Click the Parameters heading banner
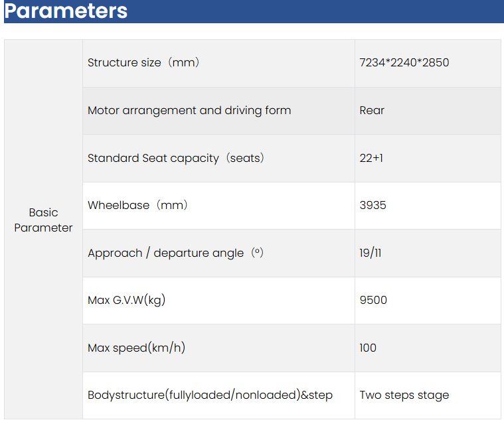This screenshot has height=422, width=504. tap(66, 11)
